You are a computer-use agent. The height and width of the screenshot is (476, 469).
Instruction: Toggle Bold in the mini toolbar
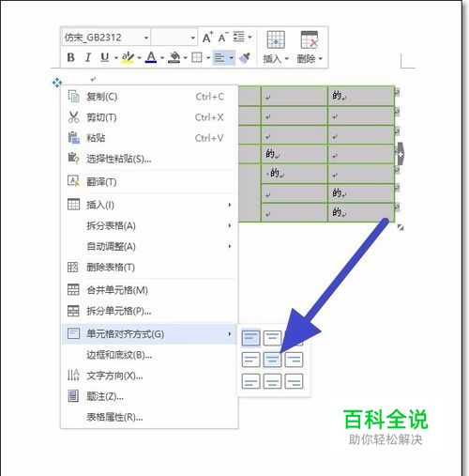[x=71, y=57]
